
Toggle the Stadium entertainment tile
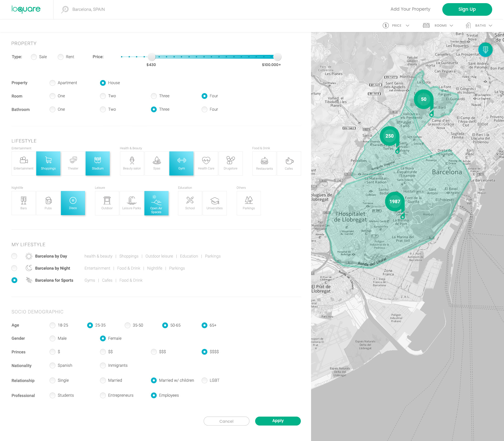98,163
